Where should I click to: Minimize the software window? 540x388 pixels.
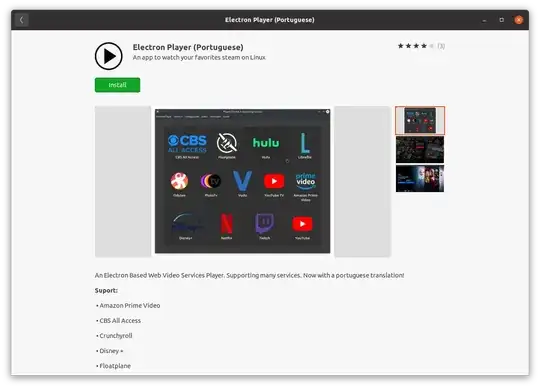(484, 20)
